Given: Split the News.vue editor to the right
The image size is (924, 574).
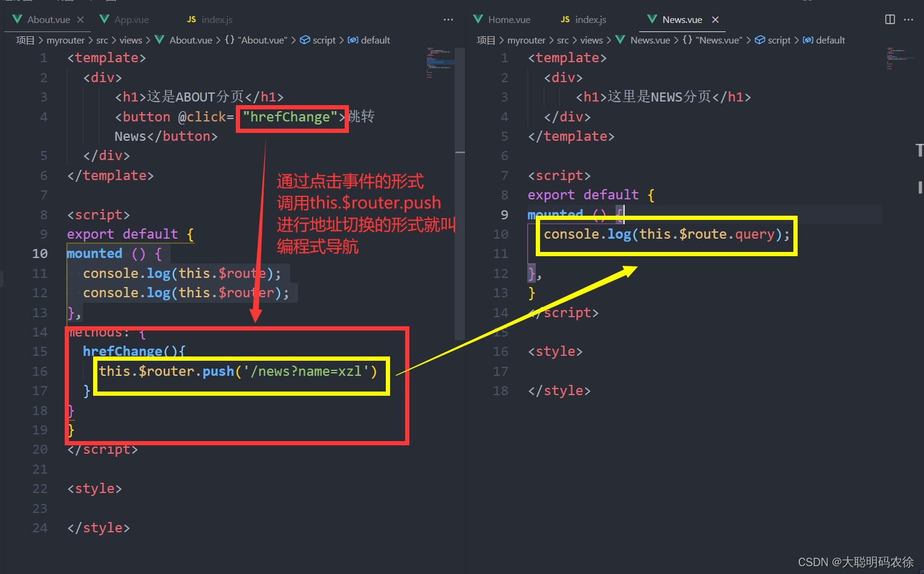Looking at the screenshot, I should click(x=890, y=19).
